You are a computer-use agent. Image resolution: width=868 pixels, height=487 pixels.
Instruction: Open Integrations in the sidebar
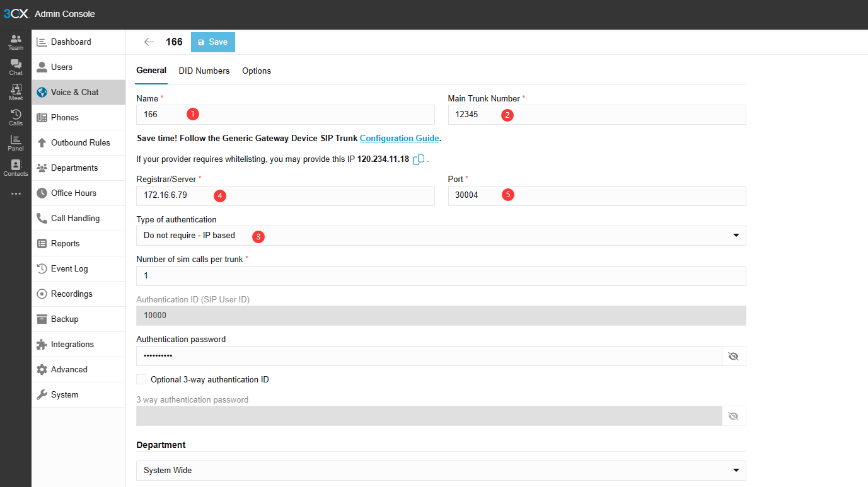[79, 345]
